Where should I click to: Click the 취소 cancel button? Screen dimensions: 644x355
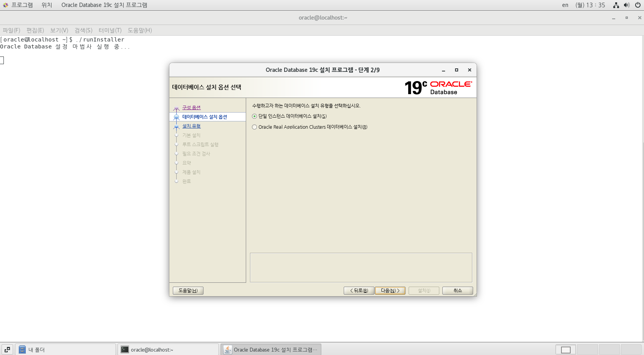pos(457,290)
